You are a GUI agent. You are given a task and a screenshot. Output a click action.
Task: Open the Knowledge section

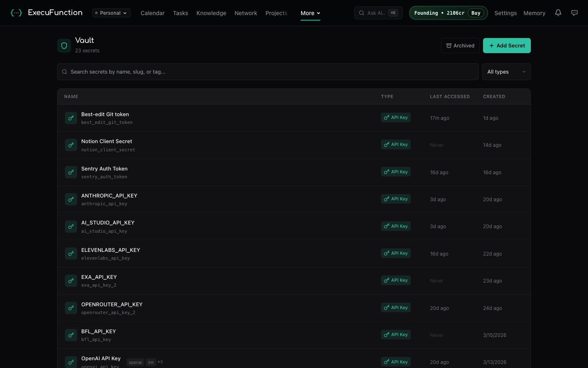[211, 13]
